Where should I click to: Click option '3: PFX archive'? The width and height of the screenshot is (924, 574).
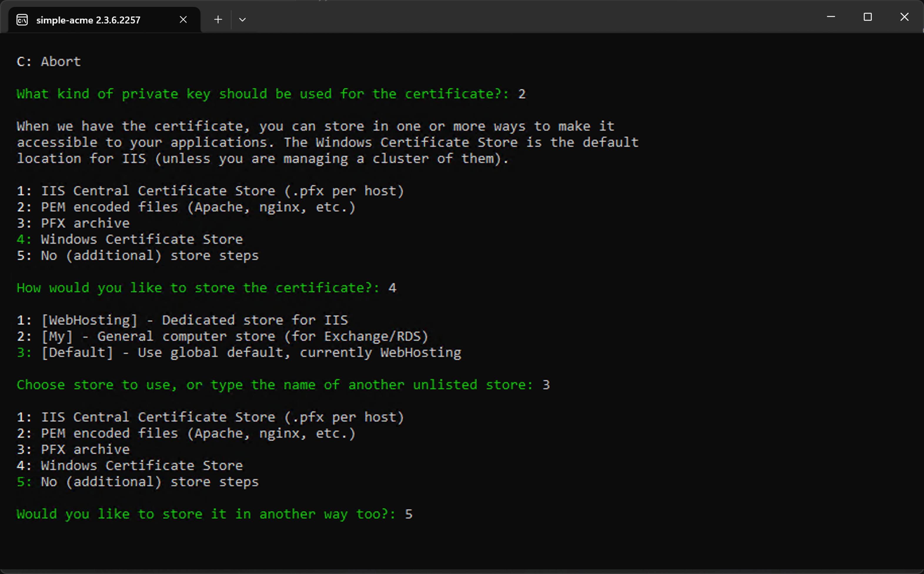point(73,223)
